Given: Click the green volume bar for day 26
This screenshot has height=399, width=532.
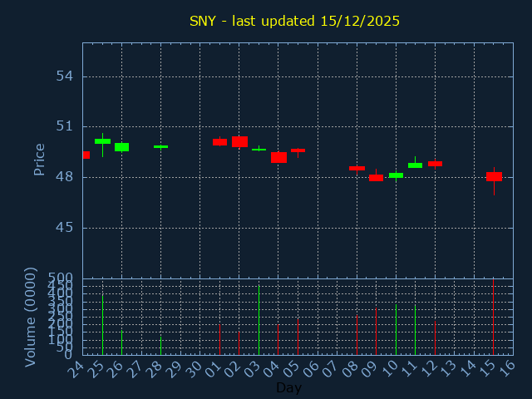Looking at the screenshot, I should [x=122, y=342].
